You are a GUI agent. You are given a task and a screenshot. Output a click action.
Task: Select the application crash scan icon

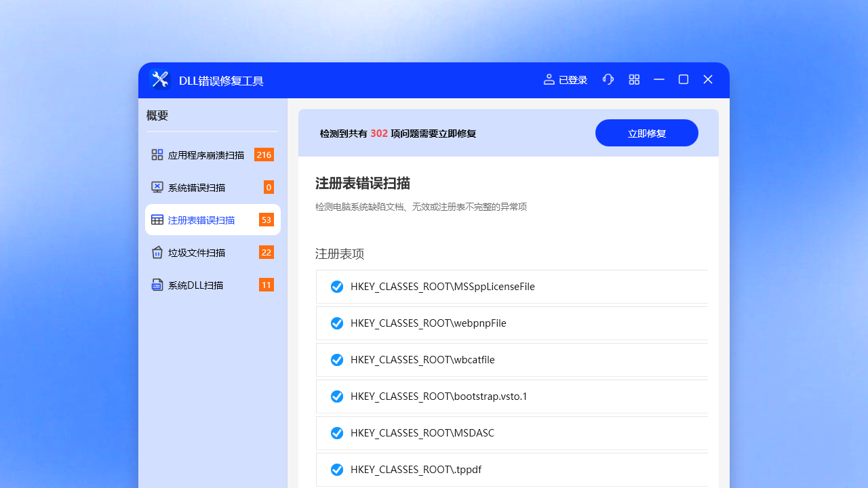click(x=157, y=155)
